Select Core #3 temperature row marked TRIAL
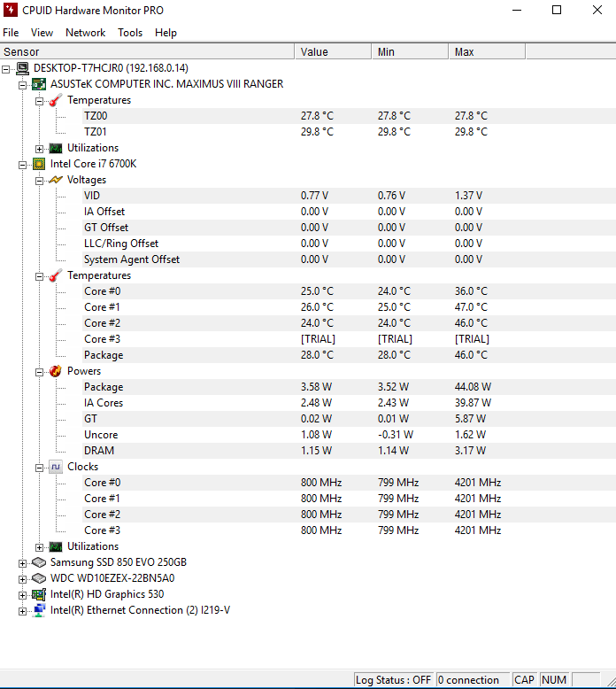The image size is (616, 689). point(349,339)
